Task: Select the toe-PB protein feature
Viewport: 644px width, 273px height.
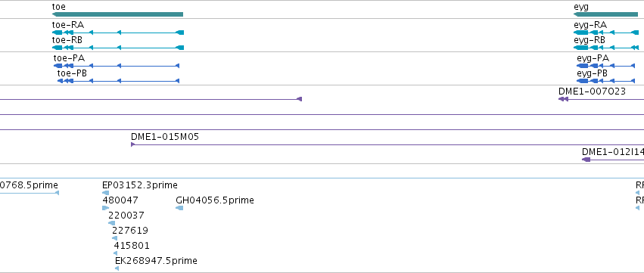Action: (x=119, y=81)
